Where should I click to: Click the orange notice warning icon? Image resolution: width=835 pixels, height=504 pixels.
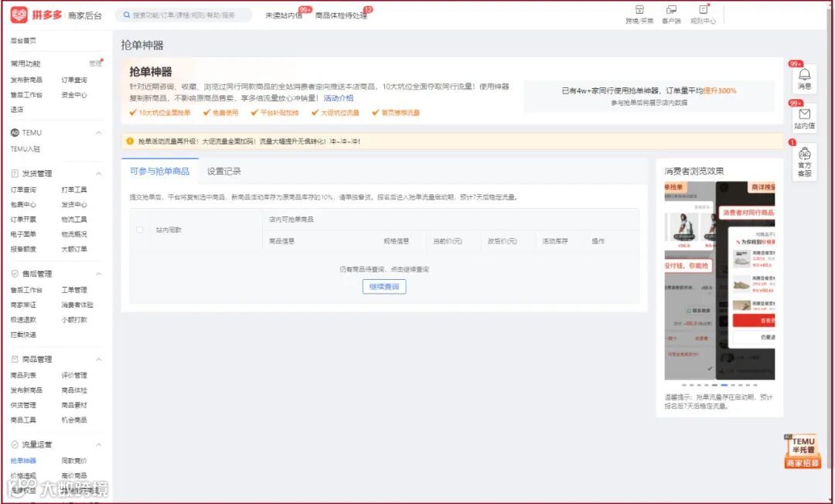[x=130, y=141]
